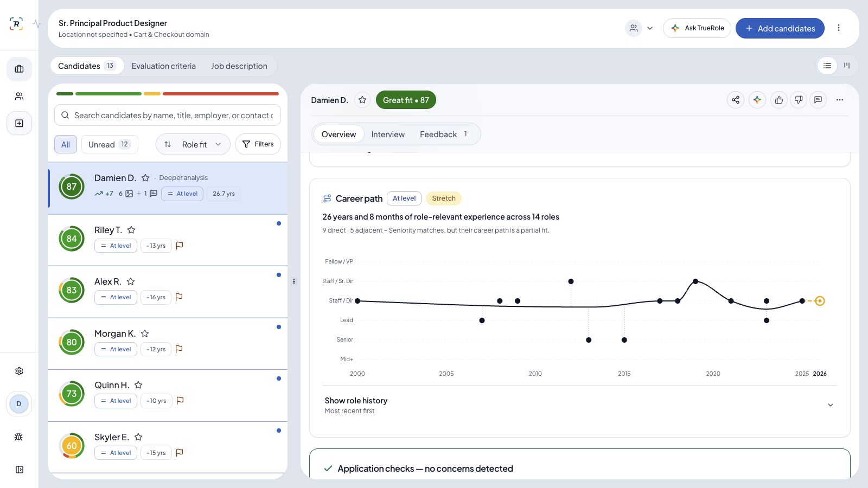Switch to Evaluation criteria tab
This screenshot has height=488, width=868.
point(164,66)
